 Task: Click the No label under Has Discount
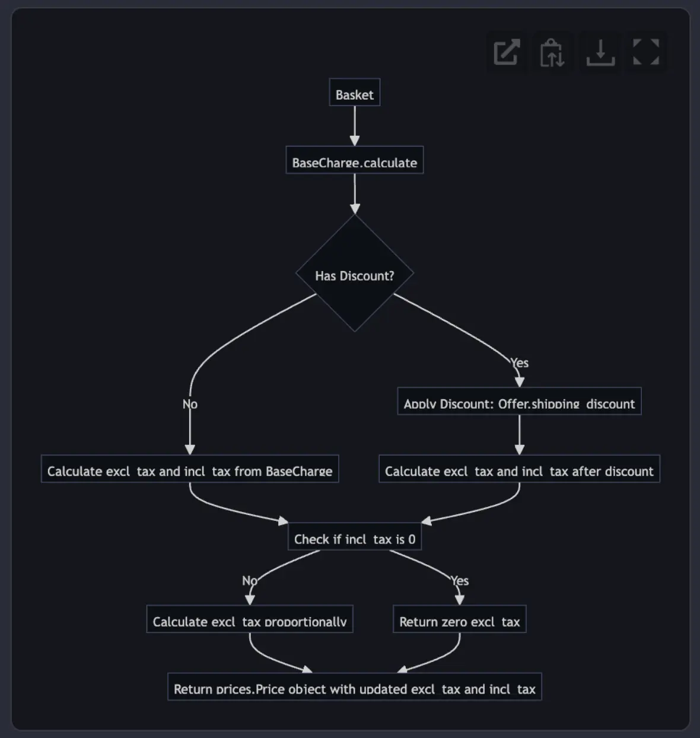point(190,404)
